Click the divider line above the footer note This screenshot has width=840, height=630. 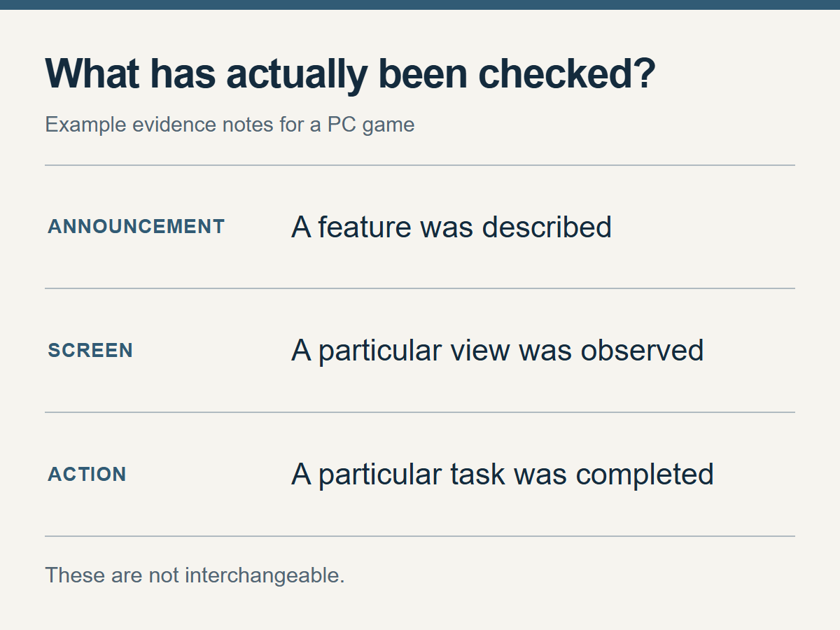(420, 536)
